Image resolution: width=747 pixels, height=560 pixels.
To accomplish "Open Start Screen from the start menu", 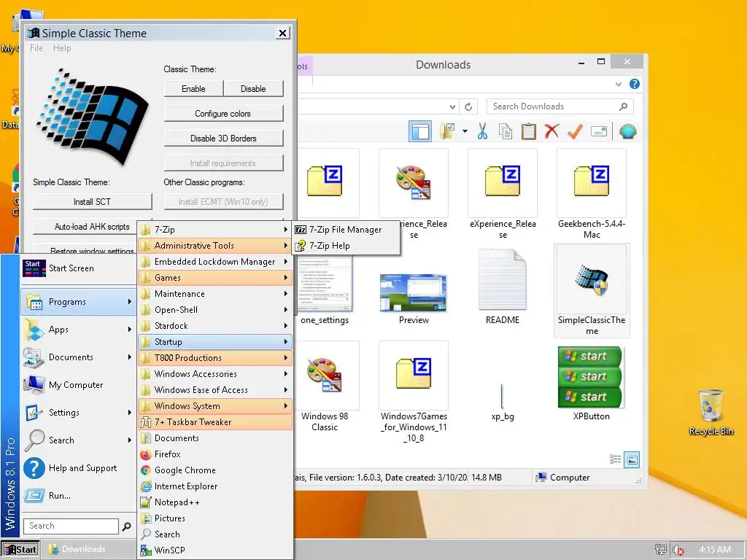I will click(x=77, y=268).
